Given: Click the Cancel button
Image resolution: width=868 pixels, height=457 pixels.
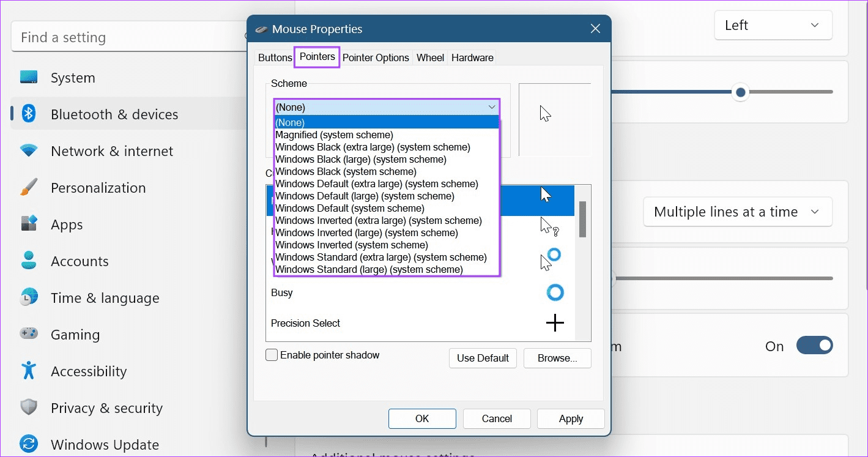Looking at the screenshot, I should coord(497,418).
